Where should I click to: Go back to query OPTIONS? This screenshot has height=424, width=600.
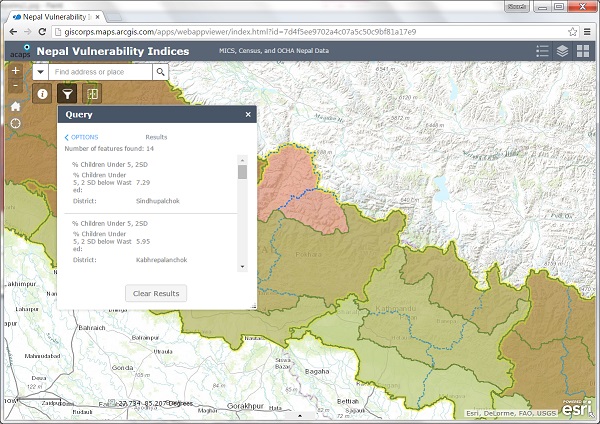point(82,137)
